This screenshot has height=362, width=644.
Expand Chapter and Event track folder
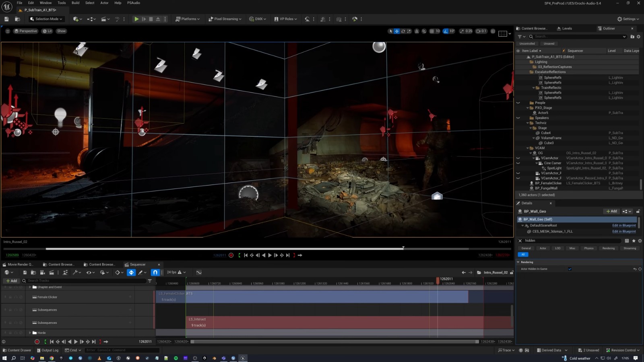pos(30,287)
